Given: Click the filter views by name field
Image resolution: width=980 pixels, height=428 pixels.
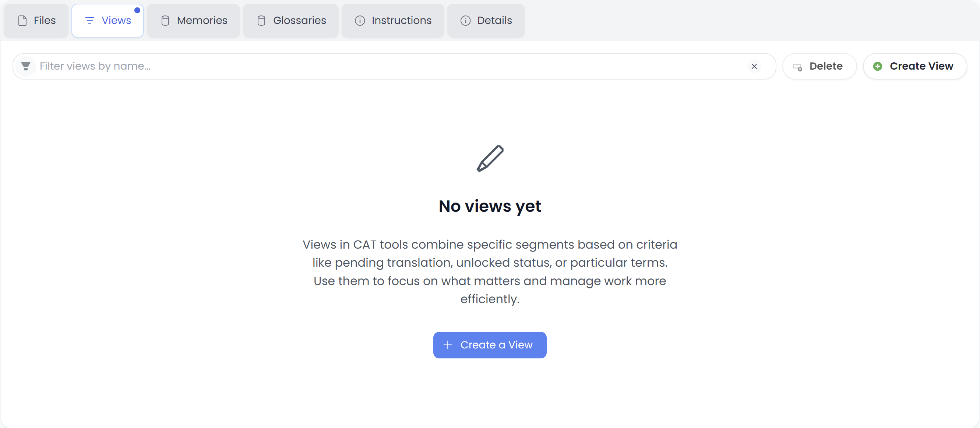Looking at the screenshot, I should (x=228, y=66).
